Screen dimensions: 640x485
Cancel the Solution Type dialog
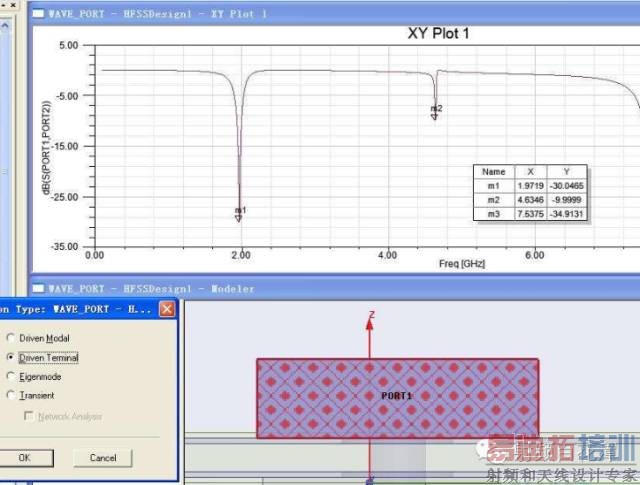103,458
